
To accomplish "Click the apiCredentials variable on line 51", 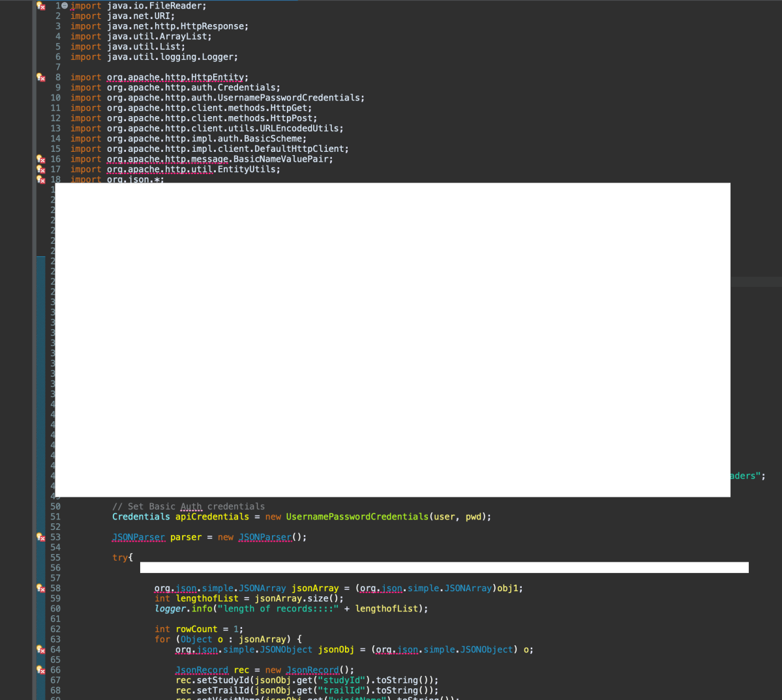I will pos(212,517).
